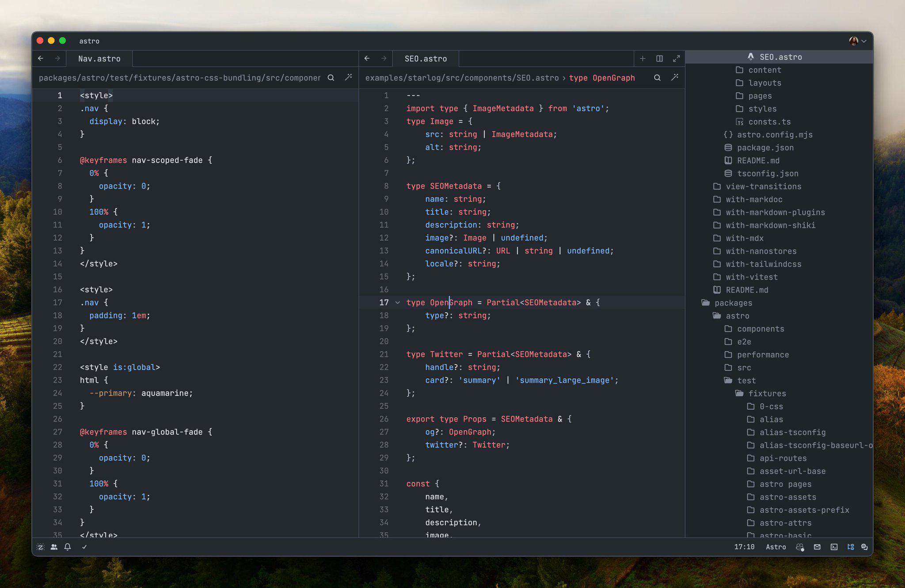The width and height of the screenshot is (905, 588).
Task: Click the collaborators icon in bottom-left status bar
Action: [54, 547]
